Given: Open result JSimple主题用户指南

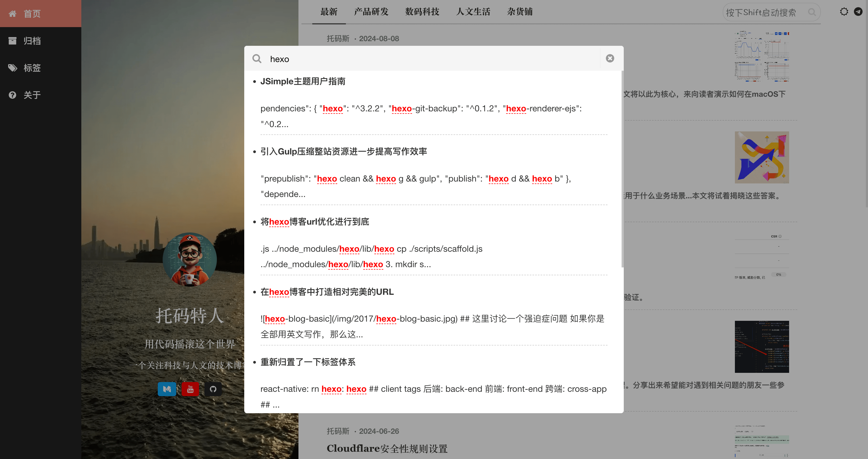Looking at the screenshot, I should click(x=303, y=82).
